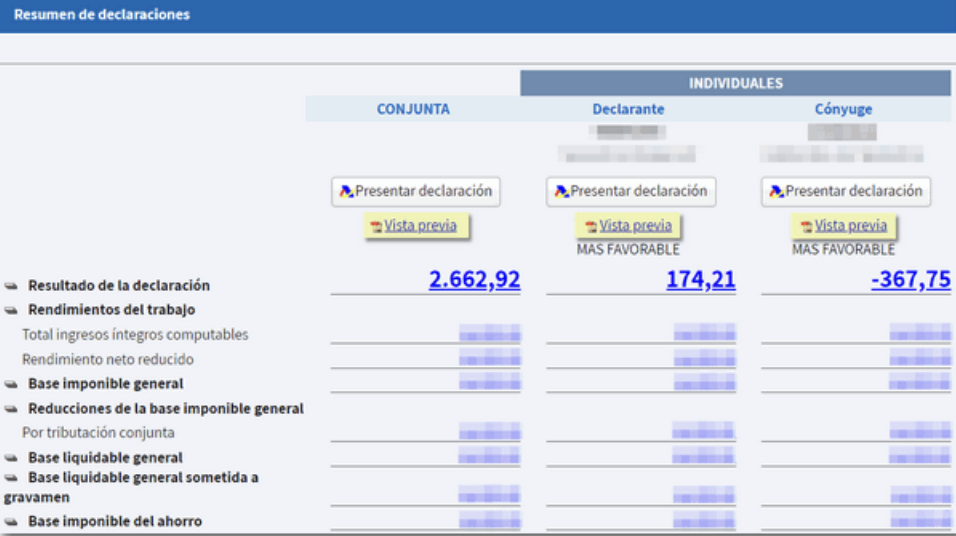
Task: Expand the Resultado de la declaración row
Action: [x=11, y=286]
